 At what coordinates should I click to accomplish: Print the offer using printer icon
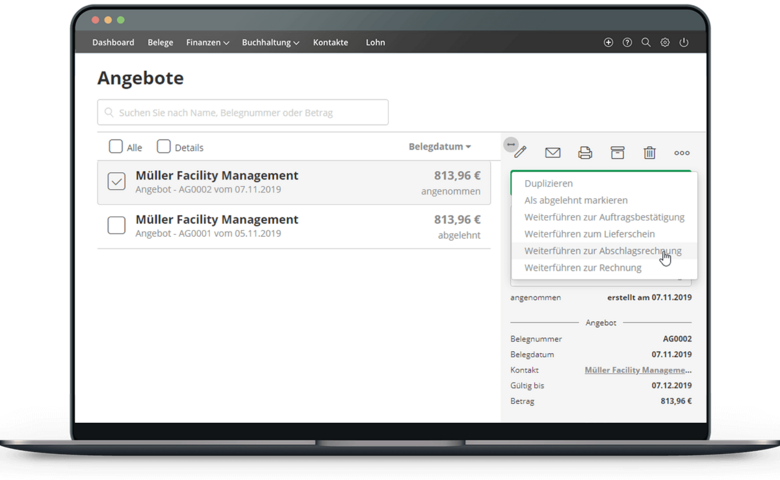(585, 153)
